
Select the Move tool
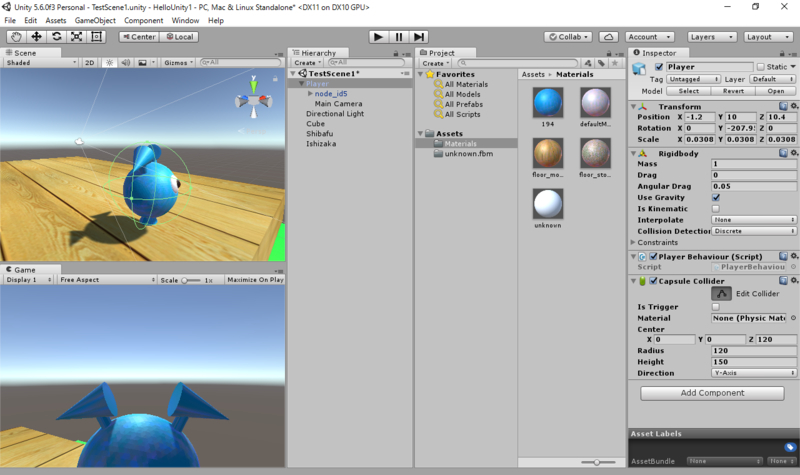coord(36,37)
